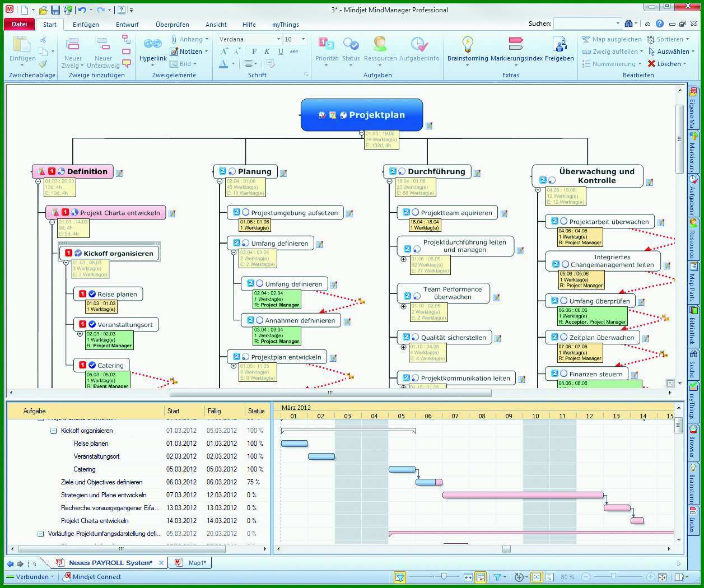
Task: Click the Freigeben share icon
Action: coord(560,49)
